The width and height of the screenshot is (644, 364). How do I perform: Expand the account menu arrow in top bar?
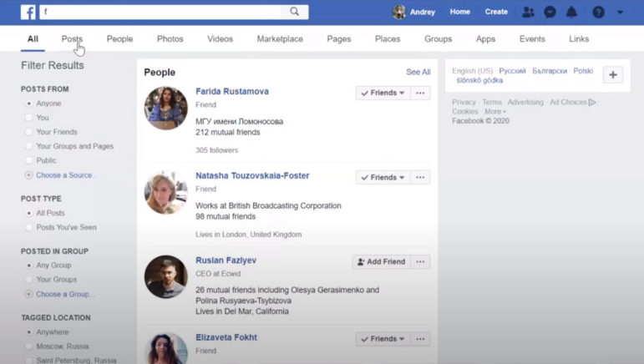coord(620,12)
